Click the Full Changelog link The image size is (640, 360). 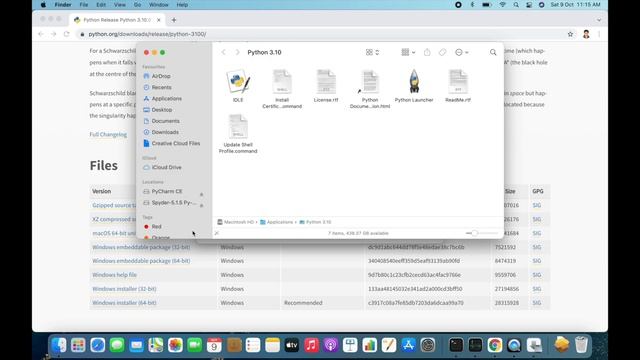[108, 134]
